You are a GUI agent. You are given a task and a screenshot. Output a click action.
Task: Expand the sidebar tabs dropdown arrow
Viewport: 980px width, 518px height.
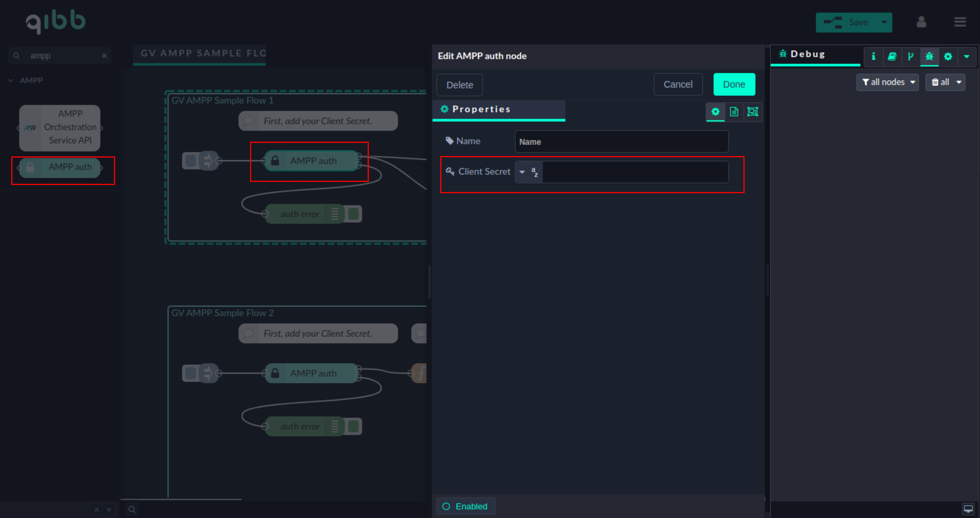coord(966,57)
